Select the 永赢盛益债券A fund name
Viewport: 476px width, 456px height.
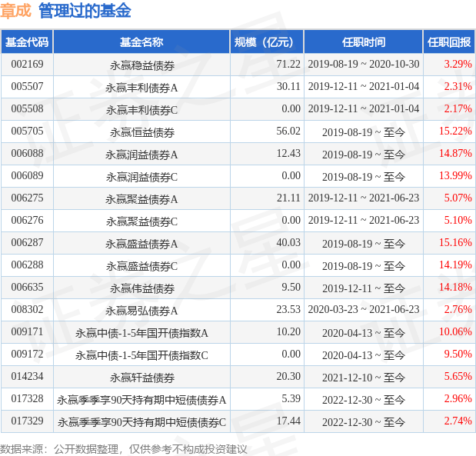coord(141,243)
